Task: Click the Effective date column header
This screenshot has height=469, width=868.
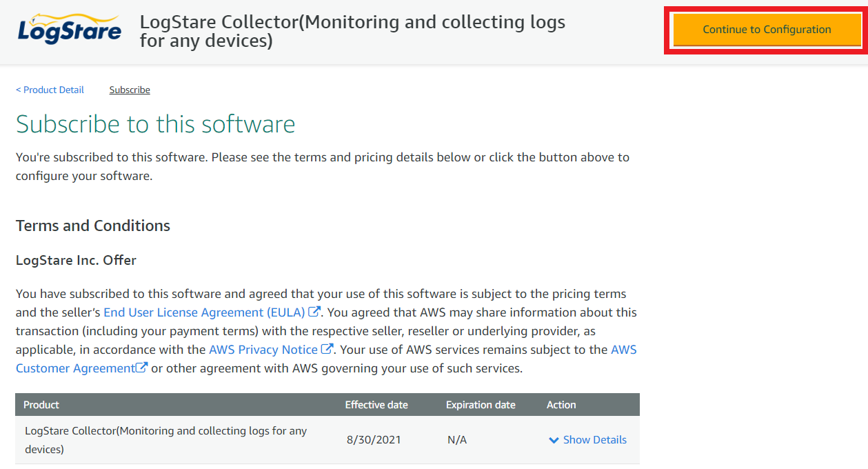Action: click(x=376, y=405)
